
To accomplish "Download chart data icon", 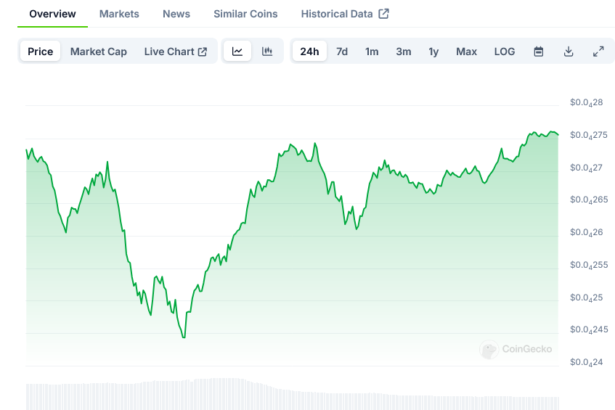I will tap(568, 51).
